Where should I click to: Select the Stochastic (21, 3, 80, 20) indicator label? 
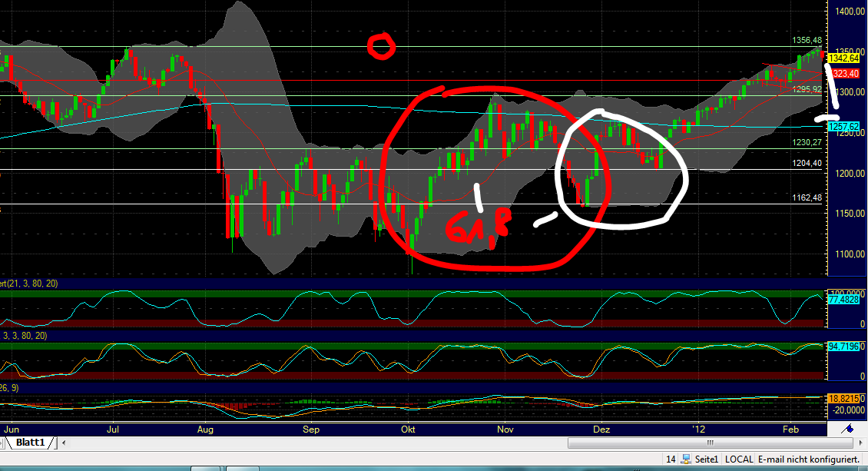click(29, 284)
